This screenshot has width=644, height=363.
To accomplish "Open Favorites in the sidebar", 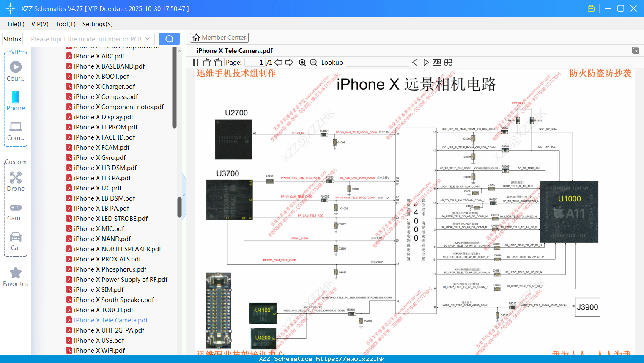I will [x=16, y=277].
